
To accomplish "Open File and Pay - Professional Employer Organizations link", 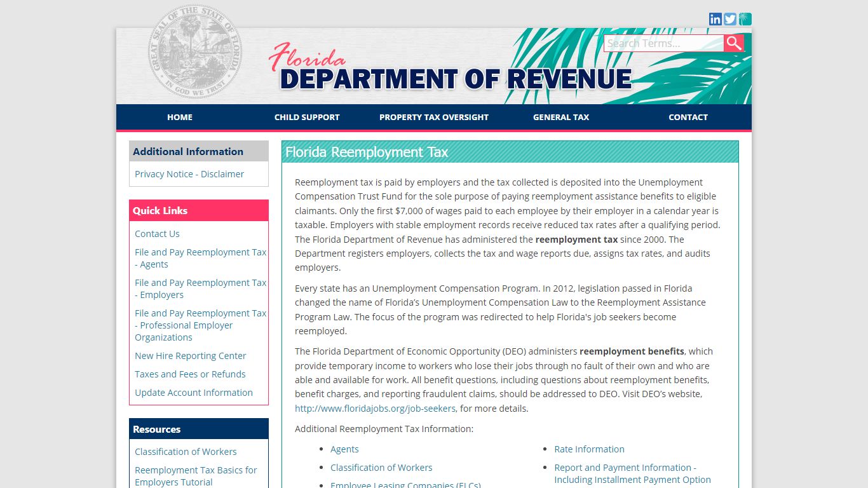I will pyautogui.click(x=200, y=325).
